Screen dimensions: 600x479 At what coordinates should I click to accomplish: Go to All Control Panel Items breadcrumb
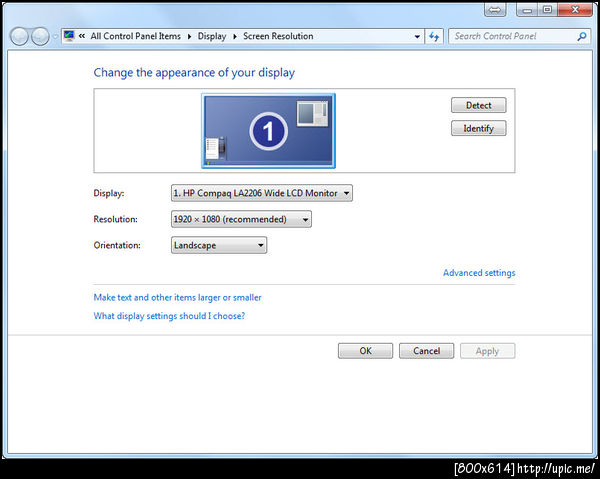(135, 36)
